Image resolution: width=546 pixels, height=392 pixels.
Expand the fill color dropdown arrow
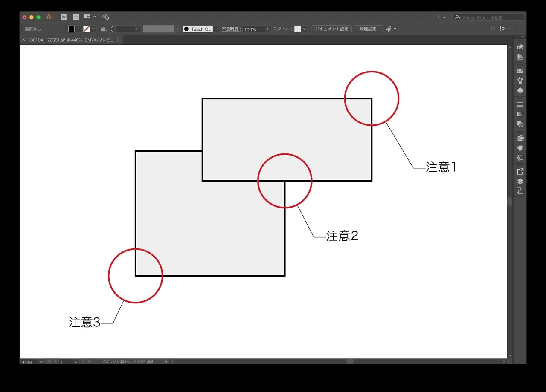[x=78, y=29]
